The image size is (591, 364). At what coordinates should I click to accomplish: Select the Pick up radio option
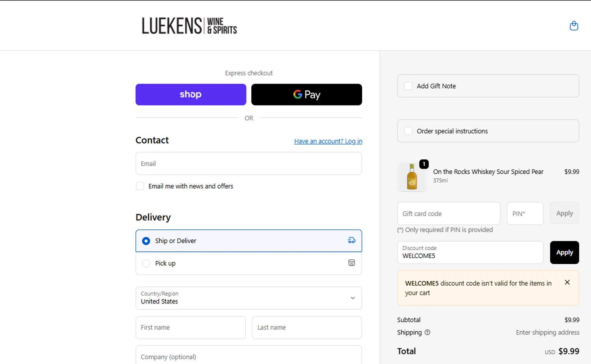coord(146,263)
